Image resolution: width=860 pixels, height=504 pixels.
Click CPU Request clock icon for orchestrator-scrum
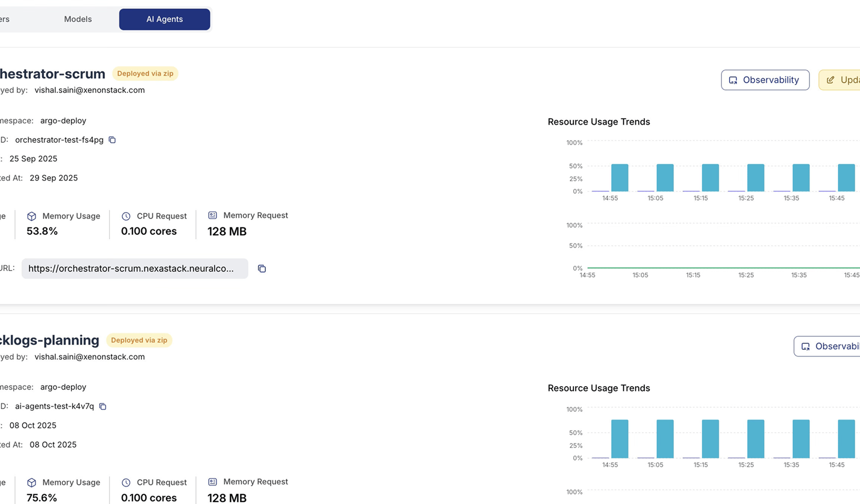click(126, 216)
